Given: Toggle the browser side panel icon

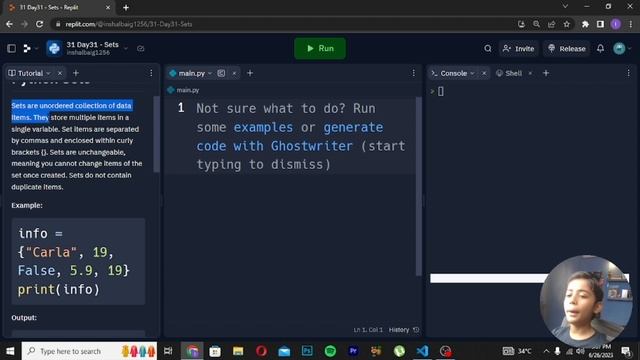Looking at the screenshot, I should coord(600,24).
